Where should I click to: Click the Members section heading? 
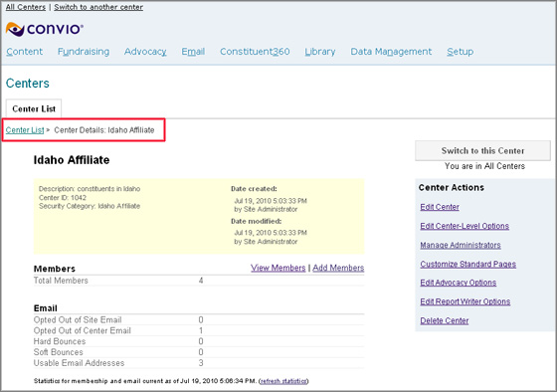55,269
